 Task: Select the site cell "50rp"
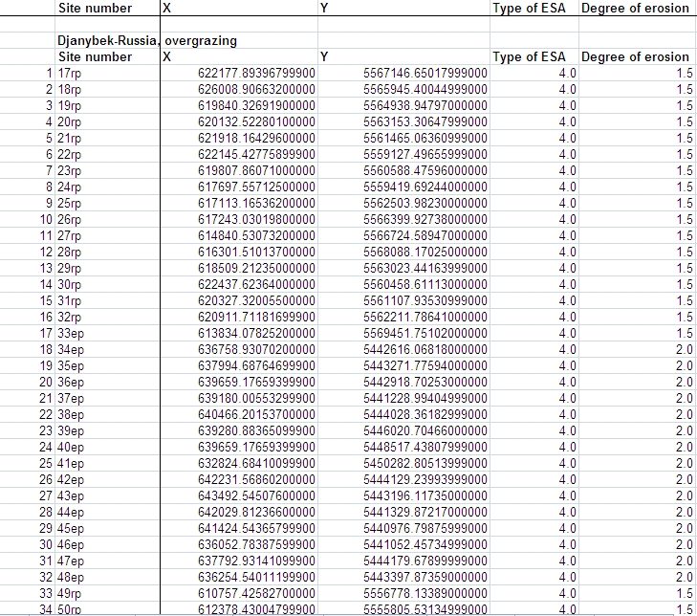[x=71, y=609]
